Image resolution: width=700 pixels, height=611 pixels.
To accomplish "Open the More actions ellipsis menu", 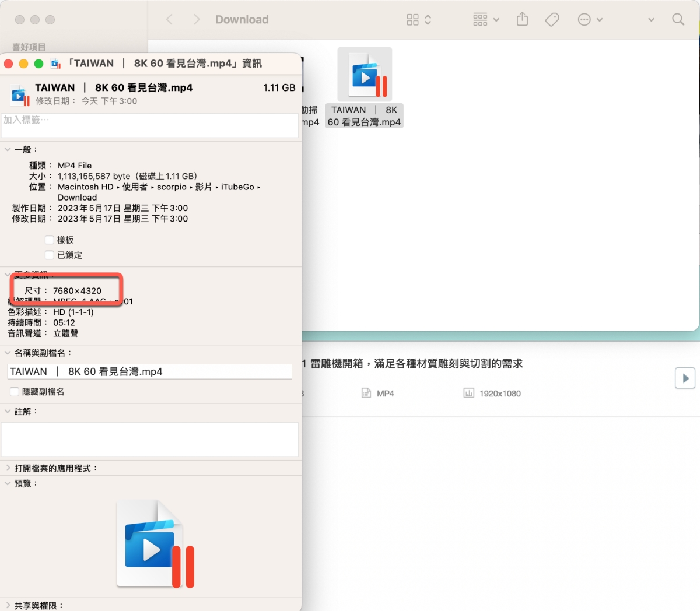I will [590, 20].
